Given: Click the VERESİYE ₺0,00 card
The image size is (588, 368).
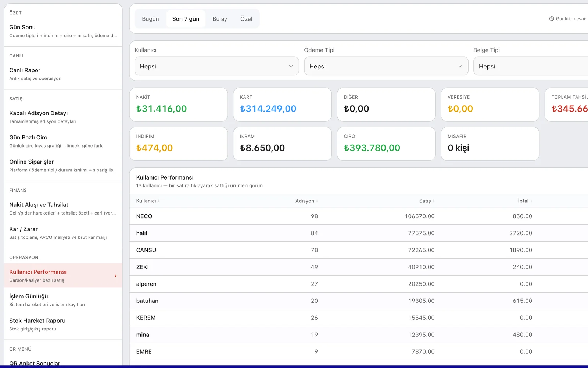Looking at the screenshot, I should click(x=490, y=105).
